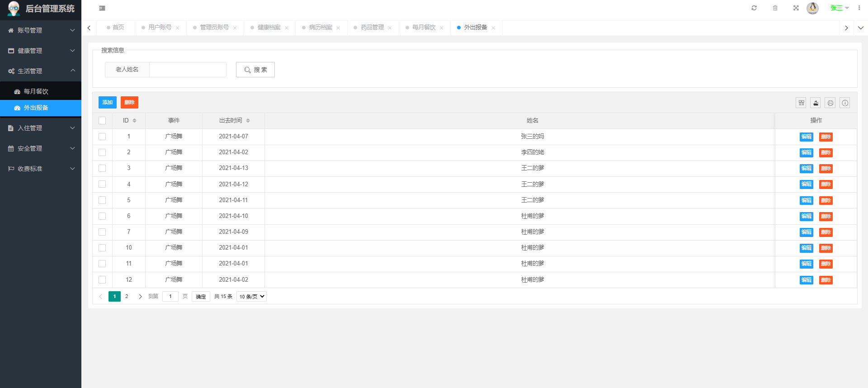Click the jump-to page number field
Viewport: 868px width, 388px height.
(170, 297)
